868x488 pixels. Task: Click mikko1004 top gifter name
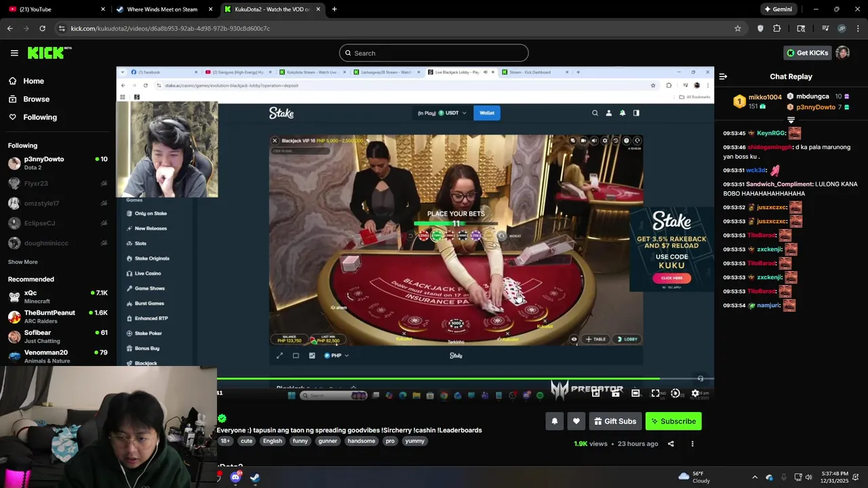point(765,98)
